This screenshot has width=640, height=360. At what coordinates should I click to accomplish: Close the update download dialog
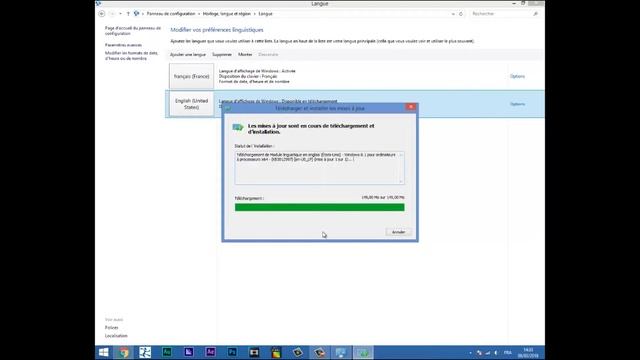click(411, 107)
